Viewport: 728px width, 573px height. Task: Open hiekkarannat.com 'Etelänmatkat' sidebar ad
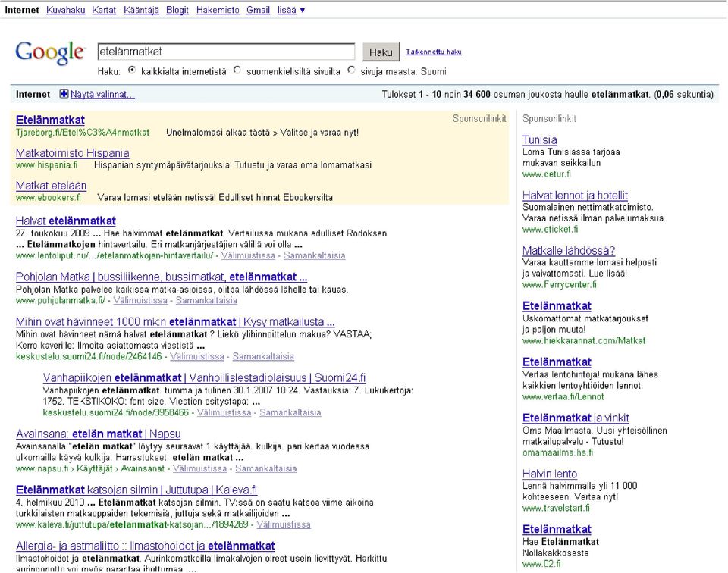[x=557, y=306]
